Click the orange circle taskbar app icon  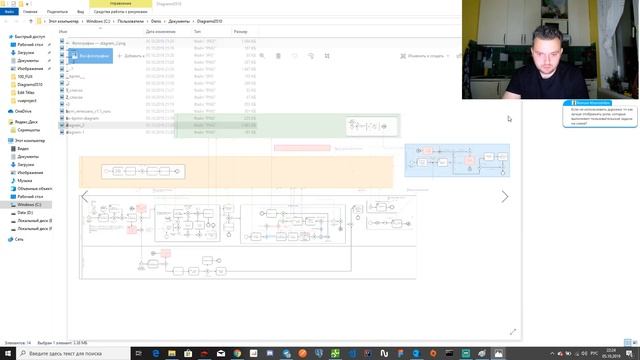(x=302, y=353)
